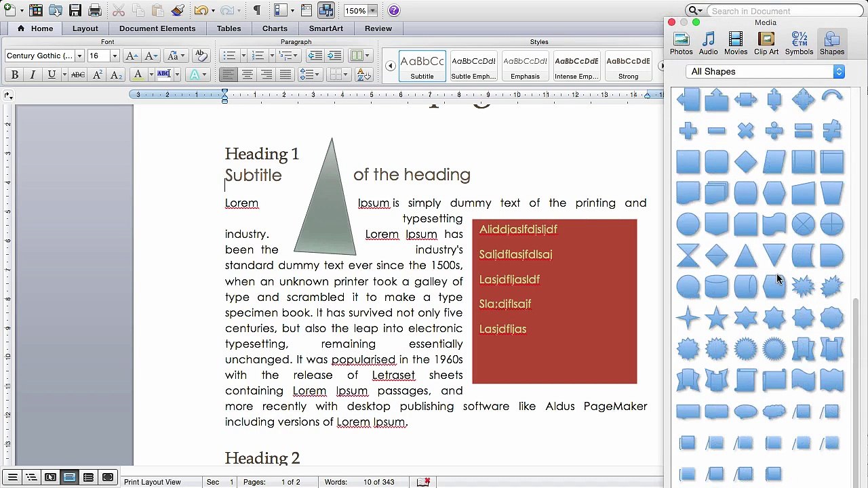Image resolution: width=868 pixels, height=488 pixels.
Task: Open the zoom percentage dropdown
Action: point(372,11)
